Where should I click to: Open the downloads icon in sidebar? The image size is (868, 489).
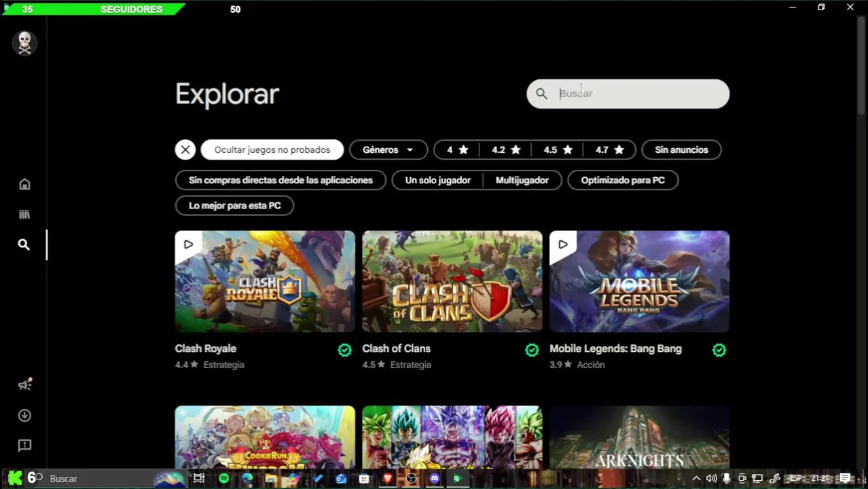click(x=24, y=415)
